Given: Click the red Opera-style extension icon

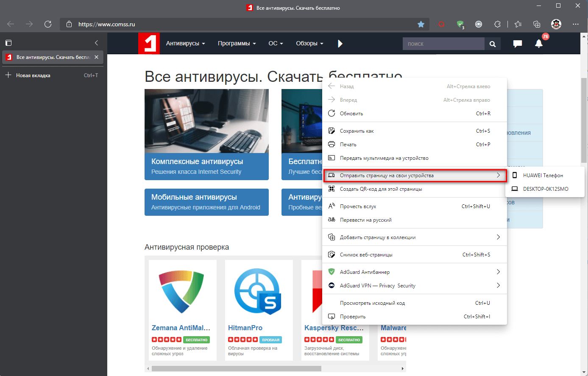Looking at the screenshot, I should coord(441,24).
